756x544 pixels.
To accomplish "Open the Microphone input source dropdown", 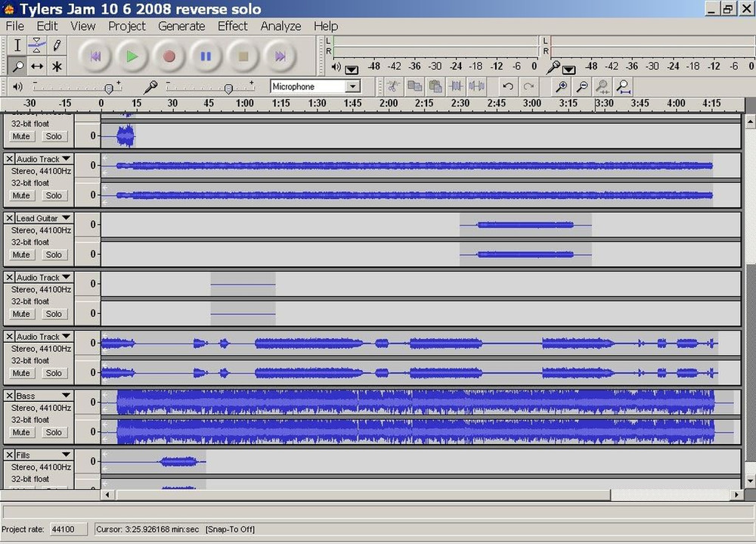I will click(x=352, y=86).
